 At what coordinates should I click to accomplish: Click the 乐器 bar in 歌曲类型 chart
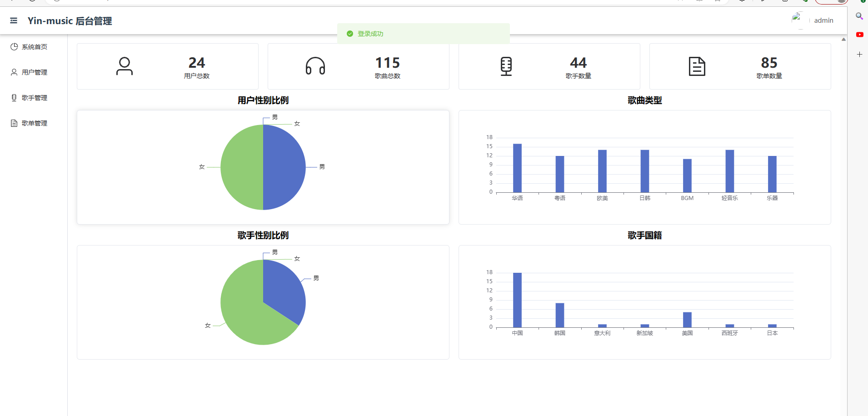(772, 174)
